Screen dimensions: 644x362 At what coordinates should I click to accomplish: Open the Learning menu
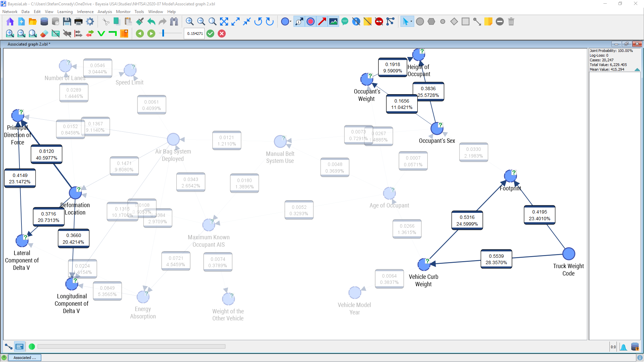(65, 12)
